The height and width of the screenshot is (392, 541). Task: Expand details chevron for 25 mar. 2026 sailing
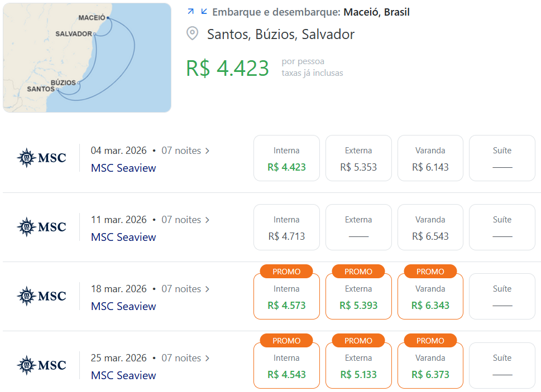click(207, 358)
